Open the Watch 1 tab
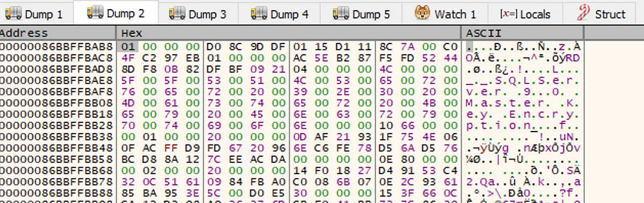This screenshot has width=644, height=203. tap(445, 14)
